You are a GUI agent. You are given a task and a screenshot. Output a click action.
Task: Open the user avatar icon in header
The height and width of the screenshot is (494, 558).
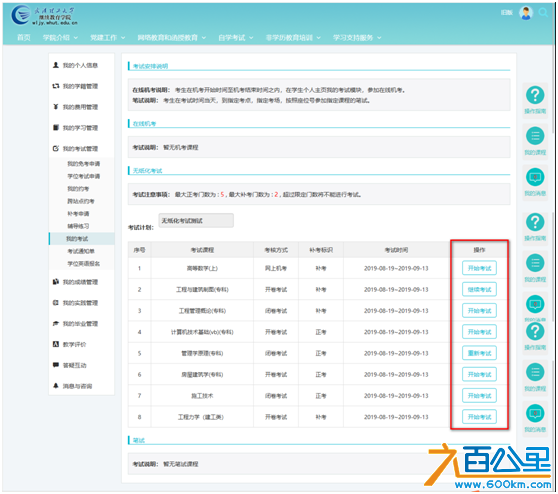pyautogui.click(x=526, y=13)
